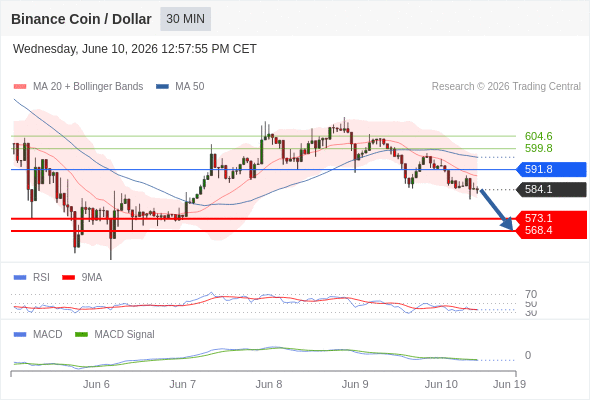Click the MACD legend label
This screenshot has width=590, height=400.
coord(47,335)
